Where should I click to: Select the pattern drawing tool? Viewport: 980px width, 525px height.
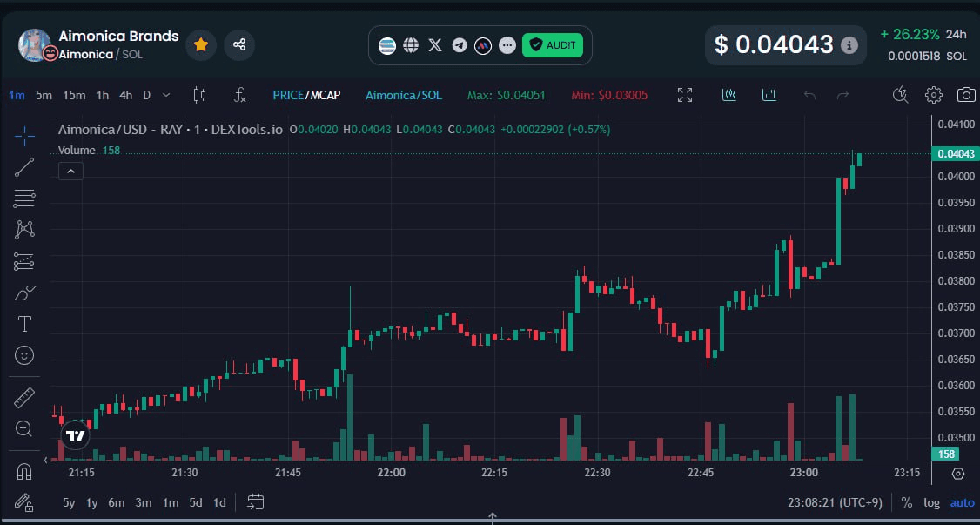(x=24, y=229)
